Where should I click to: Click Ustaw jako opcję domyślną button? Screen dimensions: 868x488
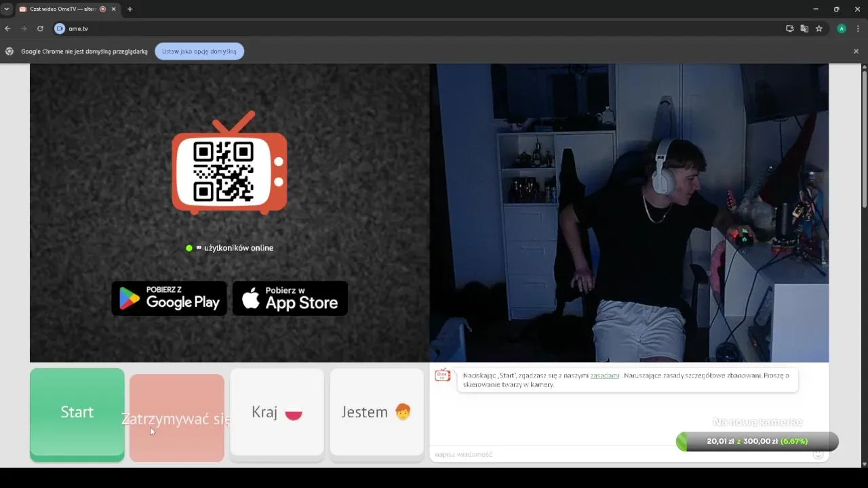coord(199,52)
